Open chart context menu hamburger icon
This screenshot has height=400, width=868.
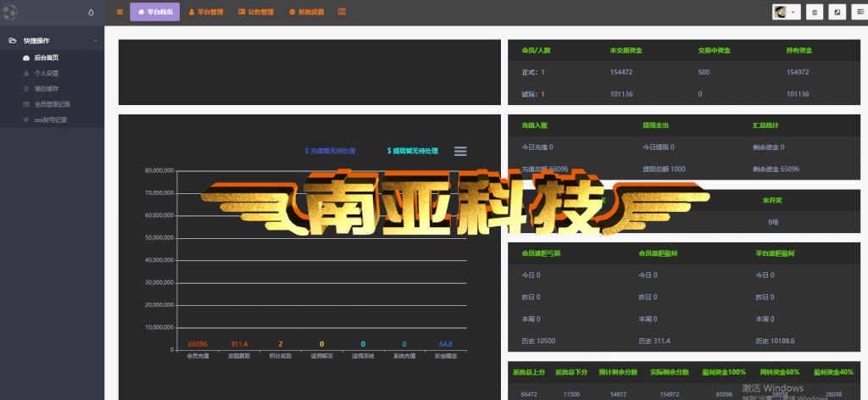460,151
